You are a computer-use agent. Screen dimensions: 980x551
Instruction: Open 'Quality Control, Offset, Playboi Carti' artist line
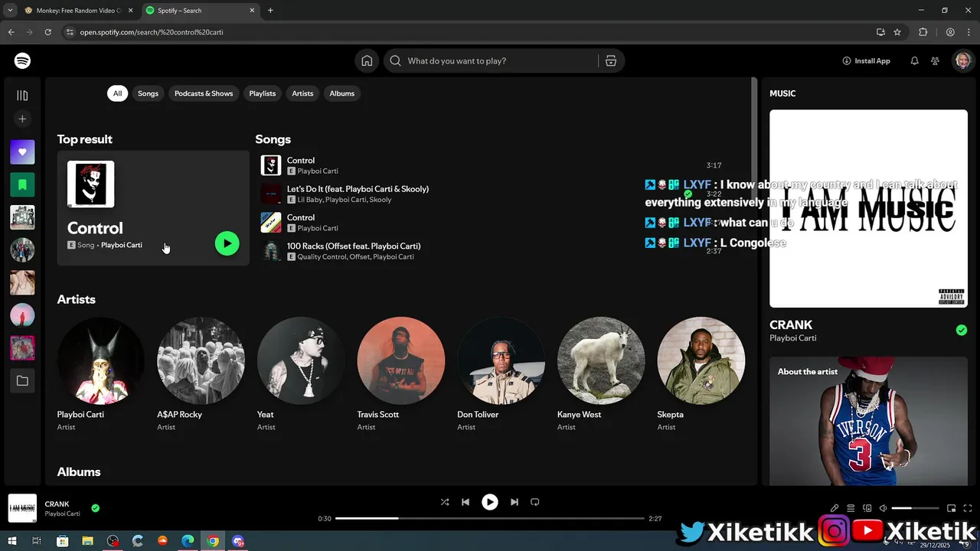pos(355,257)
